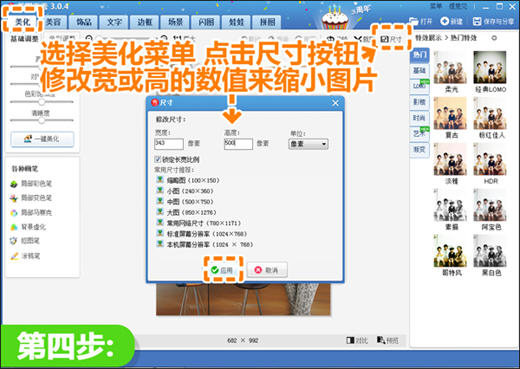Choose the 中图 (500×750) preset icon

[x=160, y=201]
